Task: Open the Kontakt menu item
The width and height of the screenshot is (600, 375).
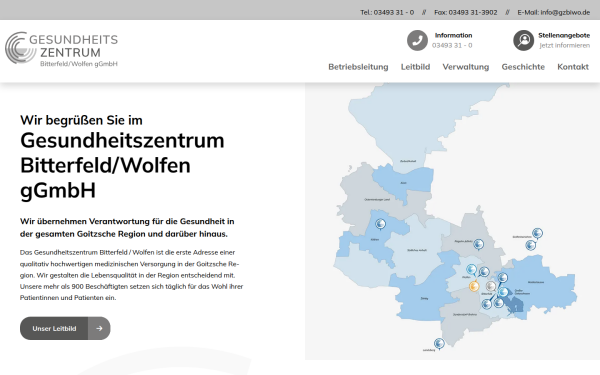Action: [573, 67]
